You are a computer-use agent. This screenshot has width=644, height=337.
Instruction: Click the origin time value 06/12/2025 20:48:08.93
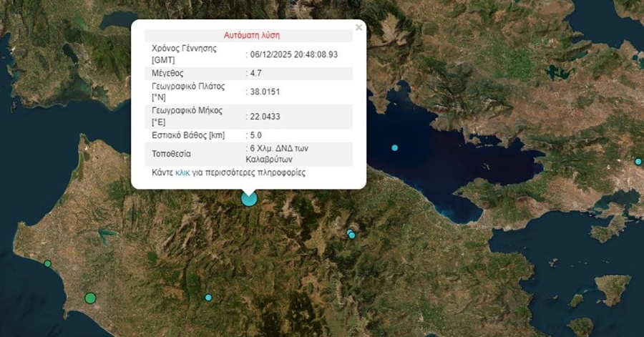coord(293,54)
